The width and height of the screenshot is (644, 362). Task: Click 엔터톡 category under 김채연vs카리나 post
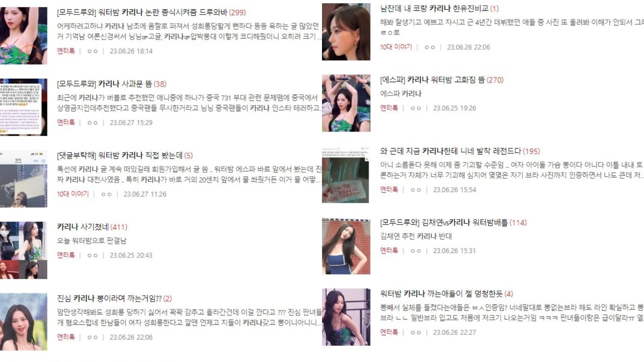(389, 250)
